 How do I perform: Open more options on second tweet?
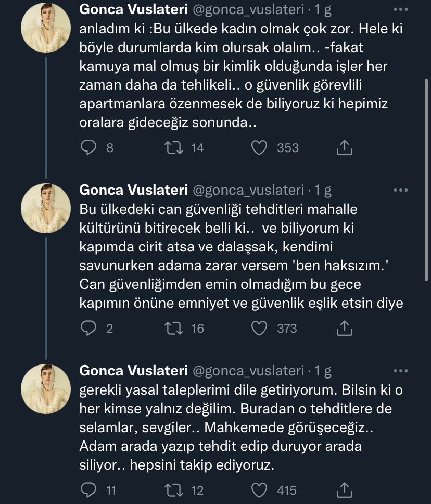click(401, 190)
